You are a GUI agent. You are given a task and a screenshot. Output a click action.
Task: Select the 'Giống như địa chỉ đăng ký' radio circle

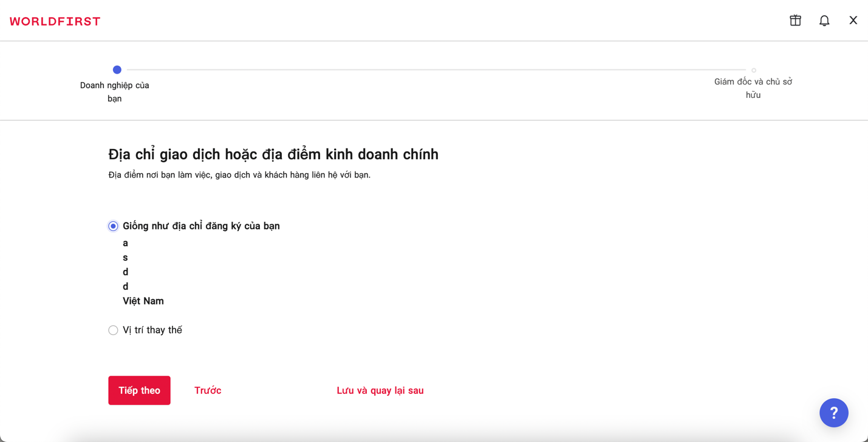113,226
